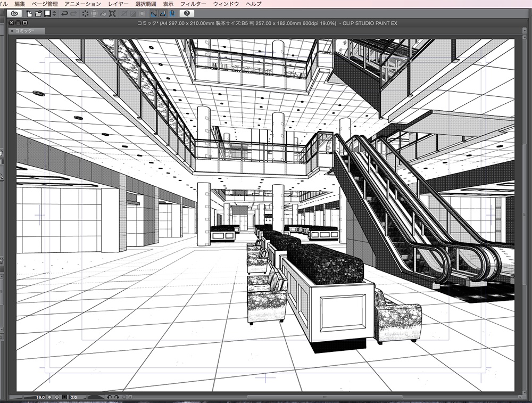Open the レイヤー menu

pyautogui.click(x=119, y=4)
